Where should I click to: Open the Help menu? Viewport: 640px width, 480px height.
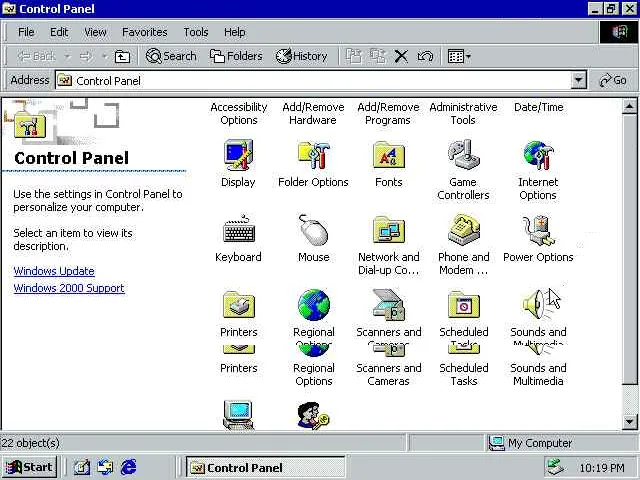[235, 32]
